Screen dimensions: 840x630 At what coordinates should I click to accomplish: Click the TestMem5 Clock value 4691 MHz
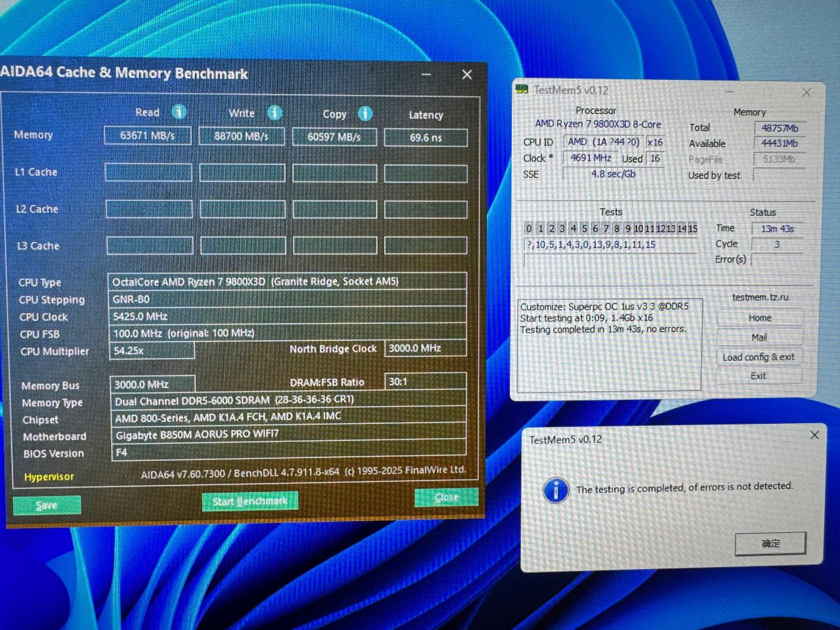(x=591, y=158)
